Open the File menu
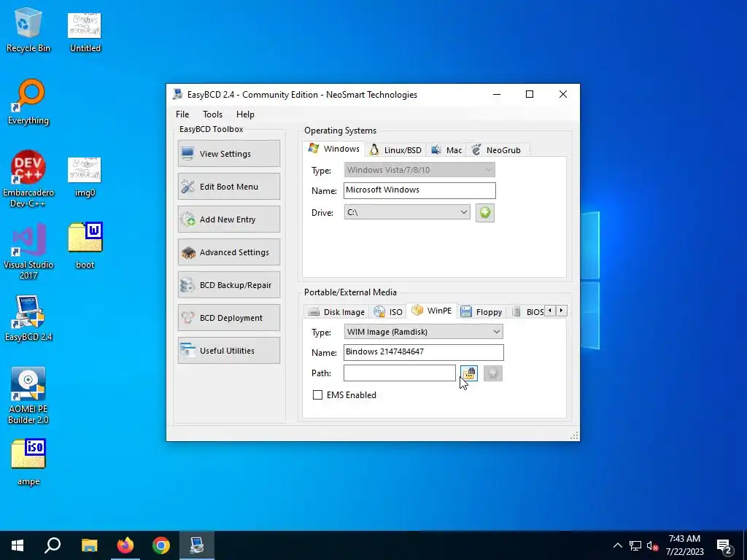This screenshot has height=560, width=747. pyautogui.click(x=182, y=114)
